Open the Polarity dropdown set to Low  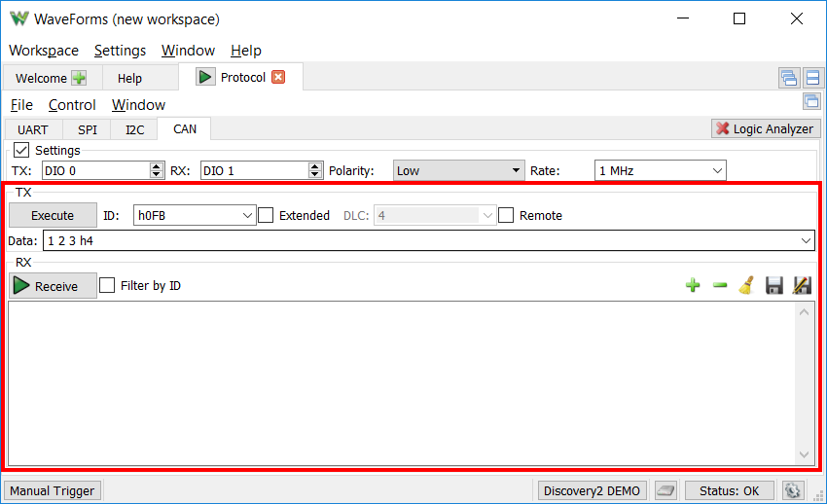coord(459,171)
